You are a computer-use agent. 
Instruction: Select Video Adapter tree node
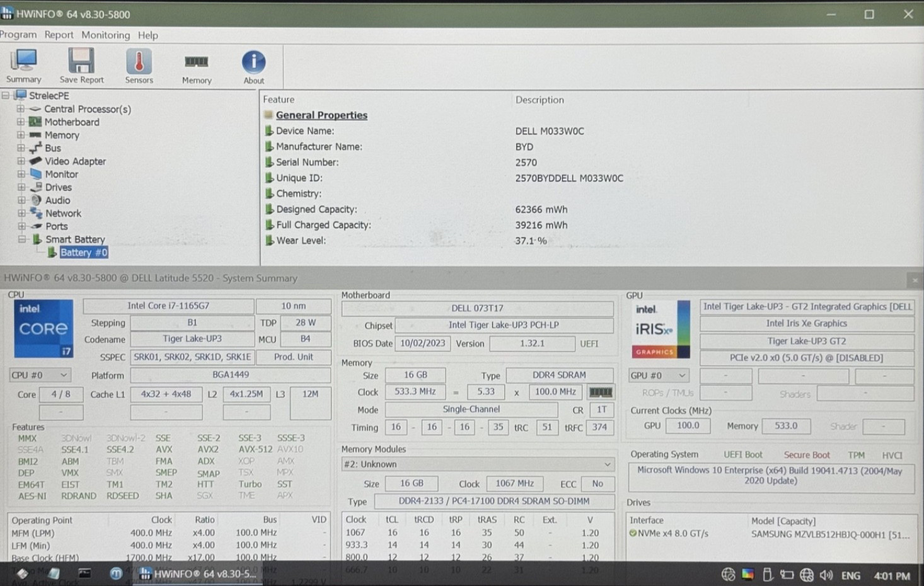[75, 161]
